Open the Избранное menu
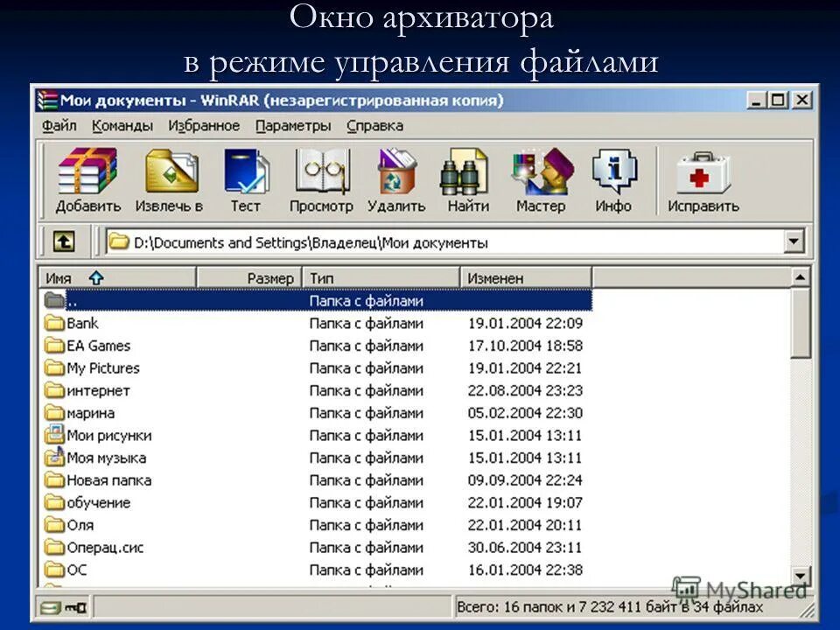The width and height of the screenshot is (840, 630). [204, 126]
